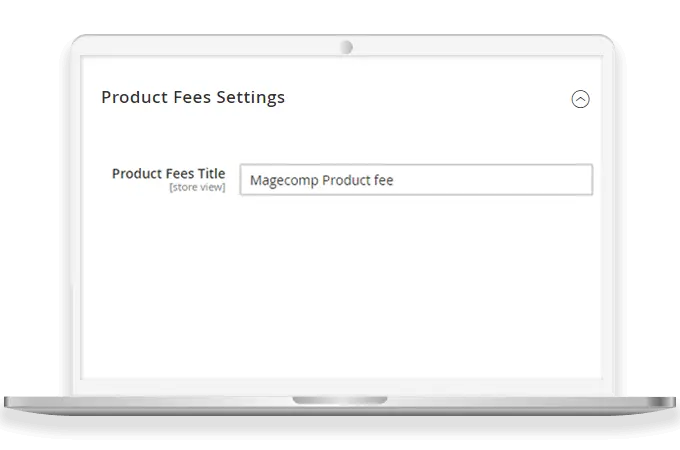Click the circular up-chevron icon
This screenshot has width=680, height=450.
[x=580, y=99]
